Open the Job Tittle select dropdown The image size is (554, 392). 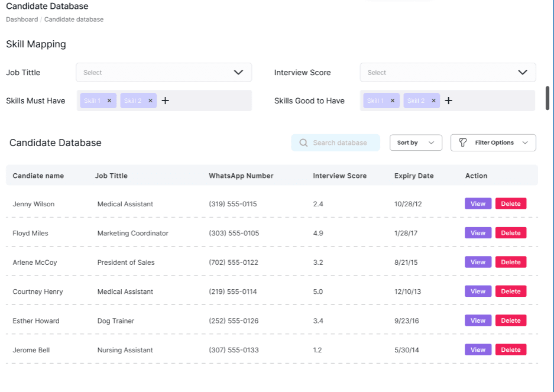click(164, 73)
